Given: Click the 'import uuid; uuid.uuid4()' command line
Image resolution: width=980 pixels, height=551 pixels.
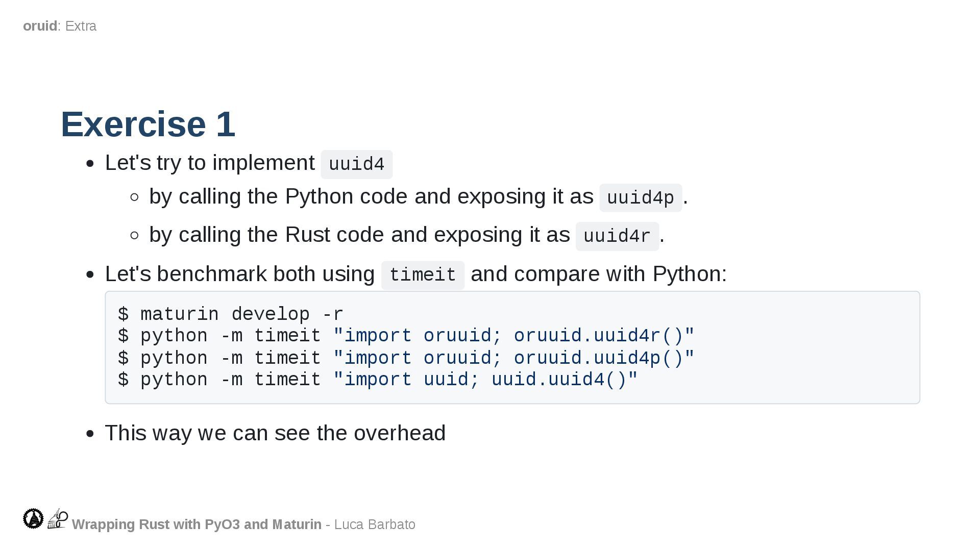Looking at the screenshot, I should pyautogui.click(x=378, y=380).
